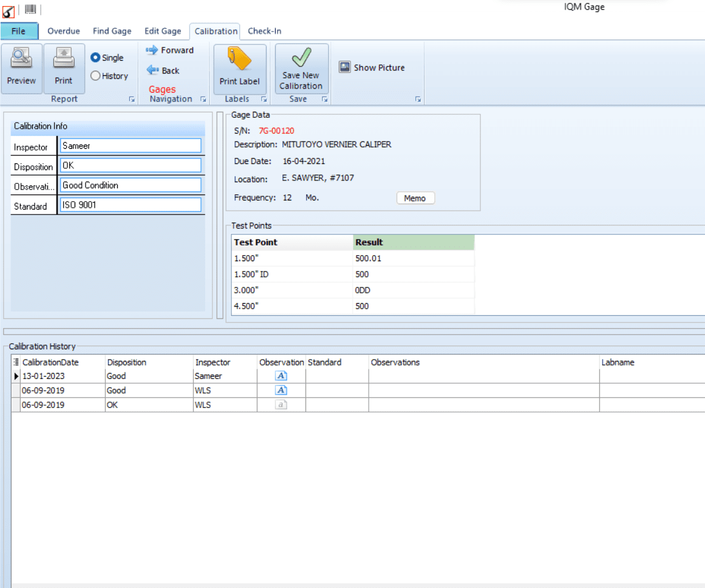Click the IQM Gage app logo icon
The width and height of the screenshot is (705, 588).
click(x=8, y=11)
